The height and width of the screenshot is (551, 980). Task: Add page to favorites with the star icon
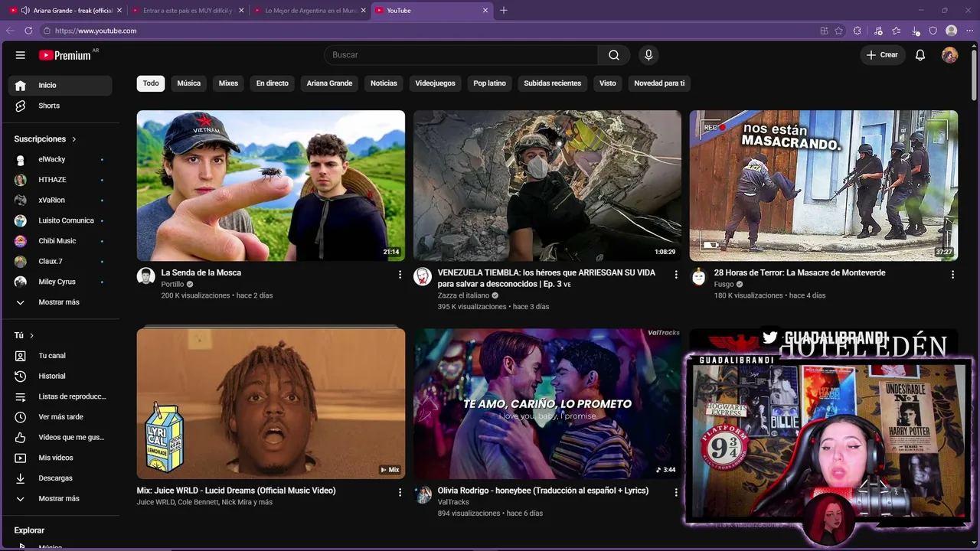coord(838,31)
